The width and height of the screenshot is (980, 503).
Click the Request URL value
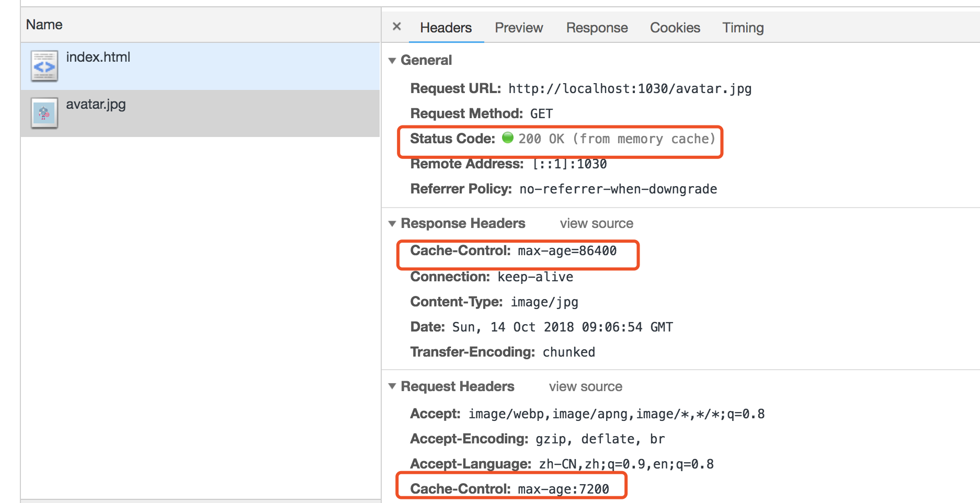click(x=630, y=89)
